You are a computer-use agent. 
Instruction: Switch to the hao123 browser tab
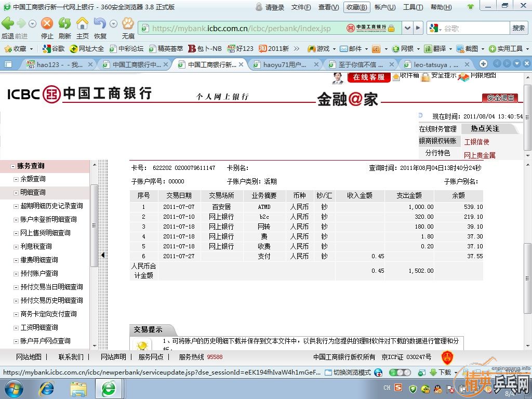[x=59, y=64]
